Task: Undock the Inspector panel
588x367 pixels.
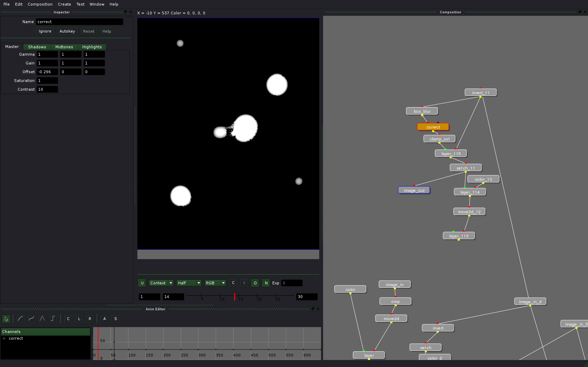Action: tap(125, 12)
